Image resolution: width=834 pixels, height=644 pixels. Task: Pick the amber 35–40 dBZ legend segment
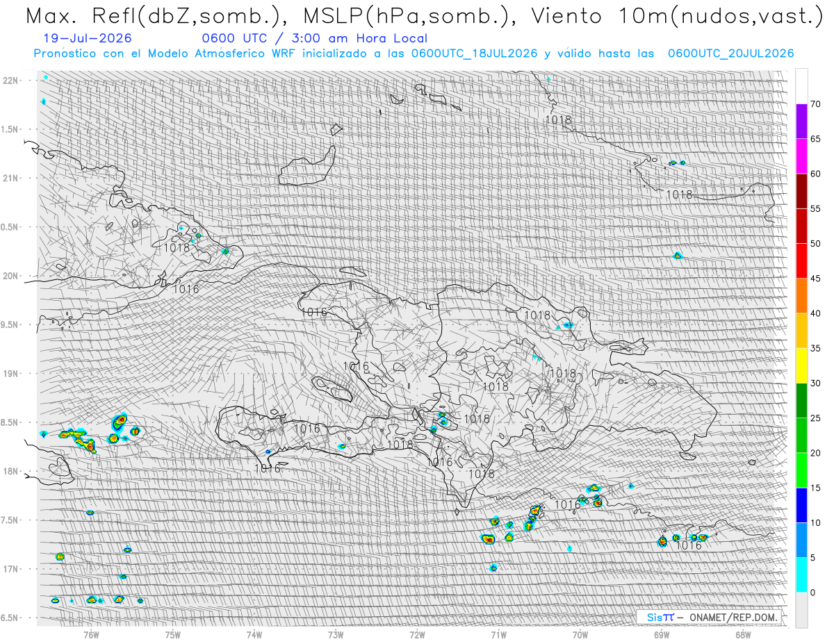coord(801,331)
